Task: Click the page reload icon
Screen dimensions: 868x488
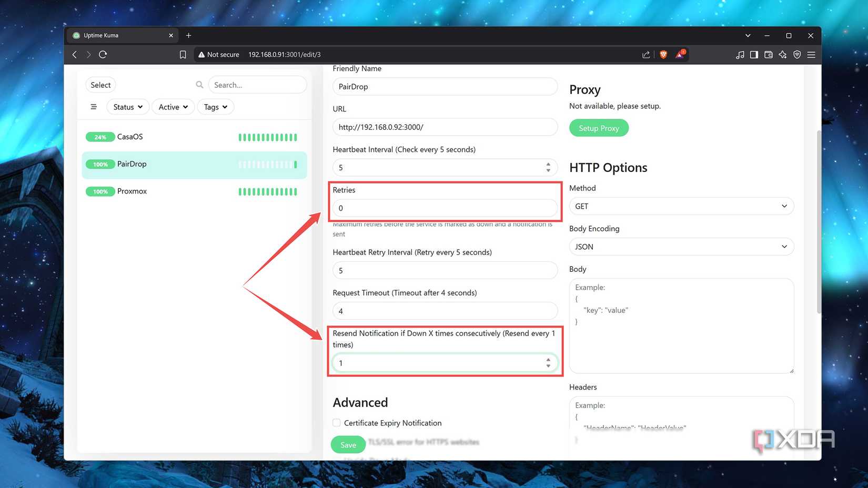Action: click(x=103, y=54)
